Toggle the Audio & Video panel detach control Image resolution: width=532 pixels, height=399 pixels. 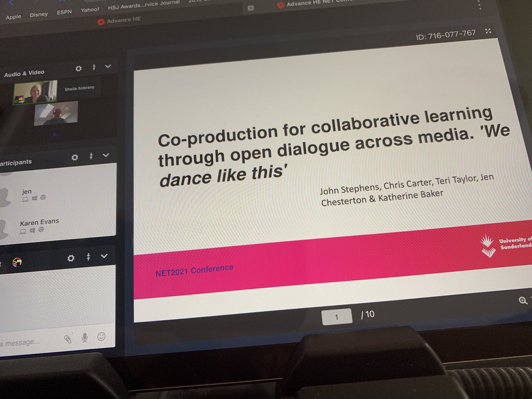click(x=94, y=68)
